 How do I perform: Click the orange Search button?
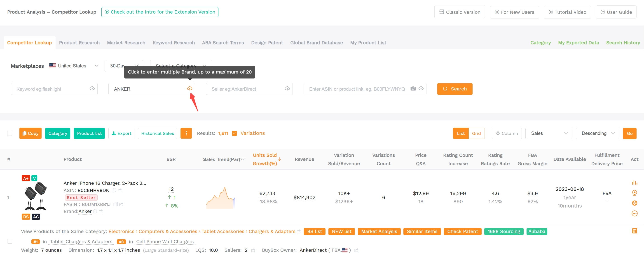[454, 89]
